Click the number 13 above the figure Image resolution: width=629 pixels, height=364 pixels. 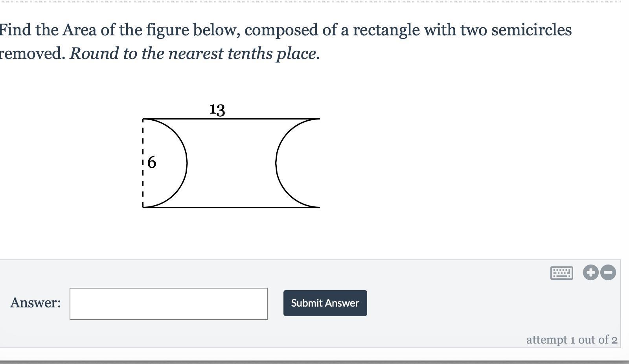click(217, 110)
